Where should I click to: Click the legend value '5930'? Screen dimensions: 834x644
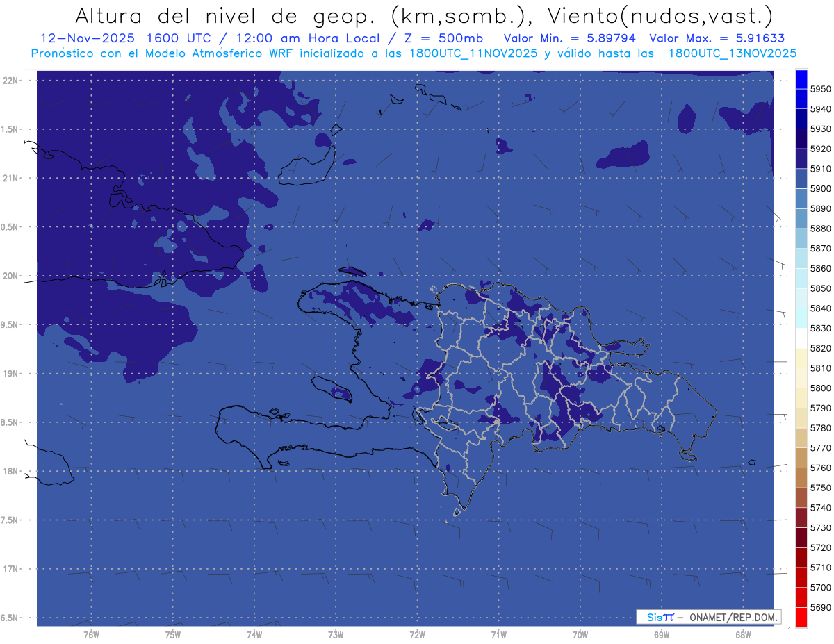click(821, 129)
